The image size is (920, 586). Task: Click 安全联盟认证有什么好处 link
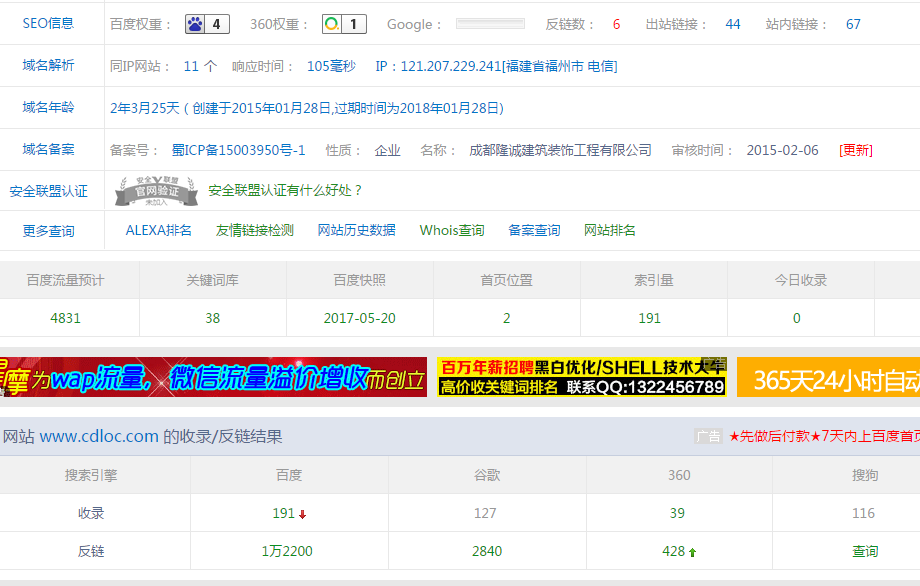[285, 190]
